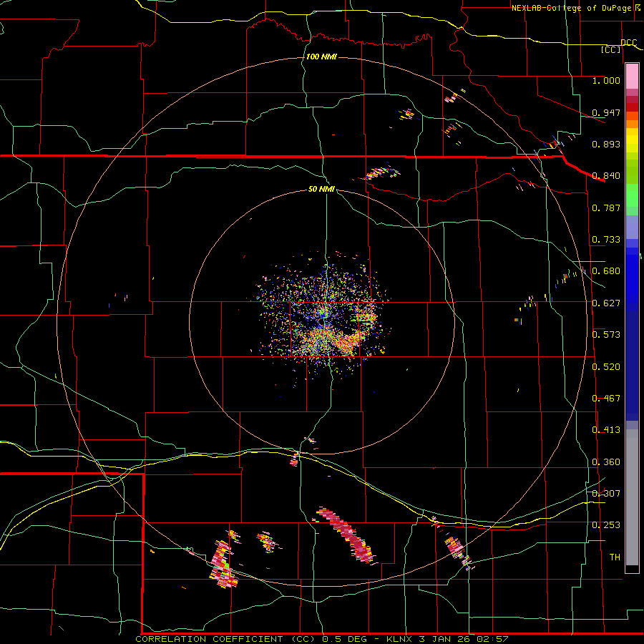Select the 0.840 scale value
The width and height of the screenshot is (644, 644).
[606, 176]
